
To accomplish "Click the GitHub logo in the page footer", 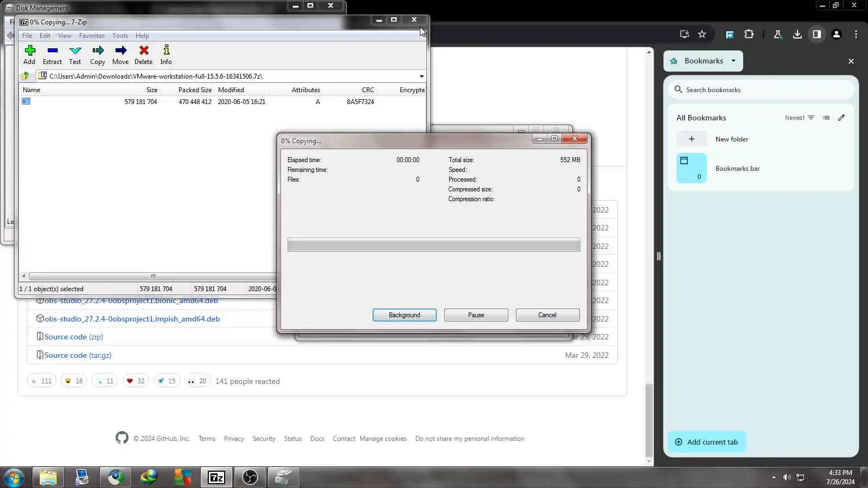I will pos(122,438).
